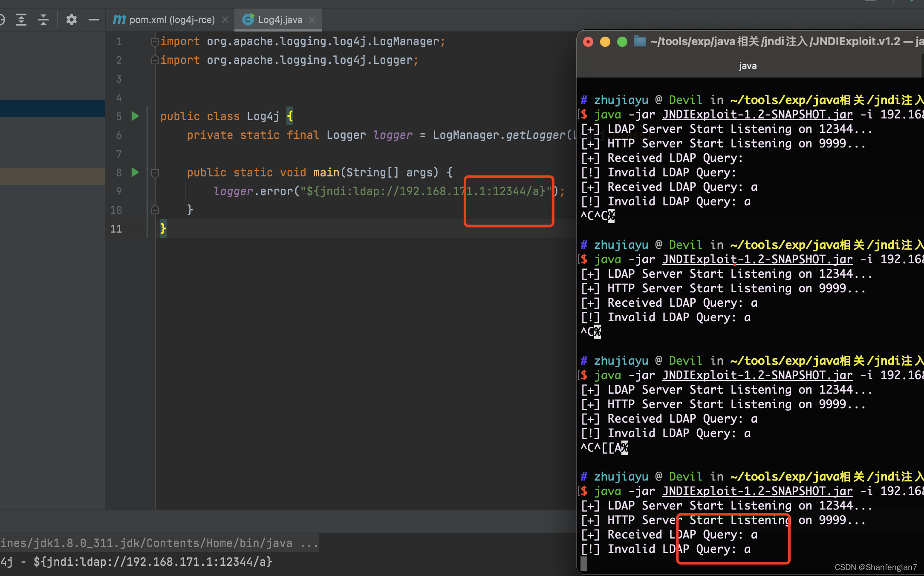Close the pom.xml editor tab

[x=225, y=20]
